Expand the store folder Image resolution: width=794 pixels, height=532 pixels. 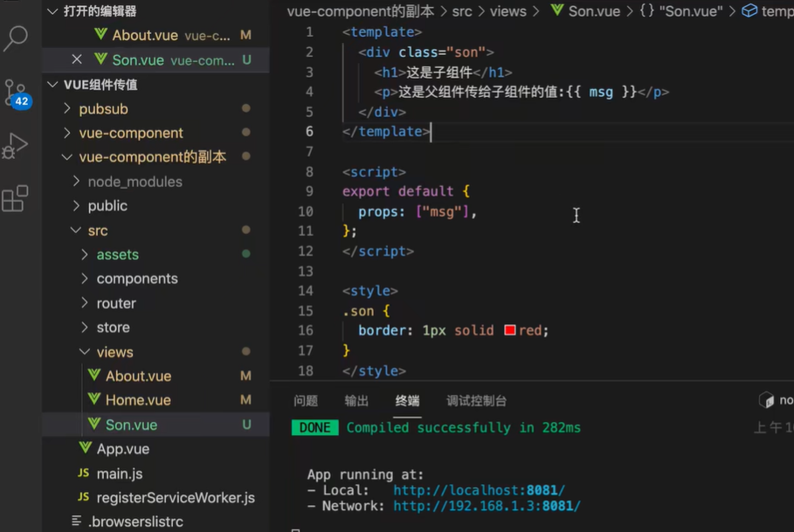tap(85, 327)
